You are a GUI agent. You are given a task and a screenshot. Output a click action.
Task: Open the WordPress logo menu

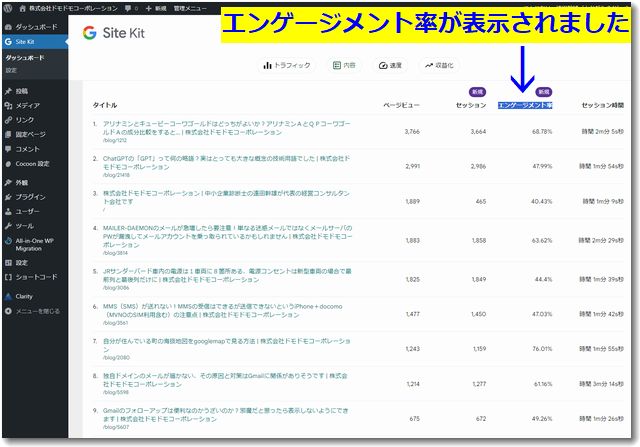8,8
